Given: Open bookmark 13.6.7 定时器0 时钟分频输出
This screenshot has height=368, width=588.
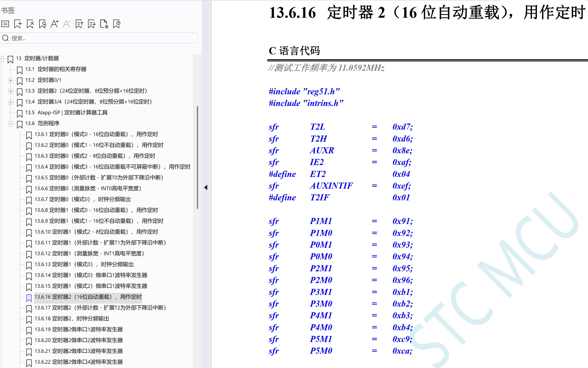Looking at the screenshot, I should [x=83, y=199].
